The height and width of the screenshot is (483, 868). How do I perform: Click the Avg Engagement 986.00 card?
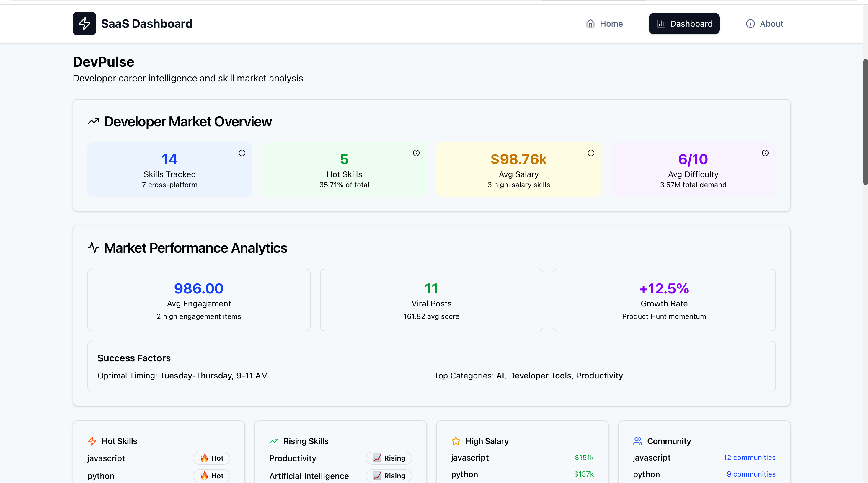199,300
